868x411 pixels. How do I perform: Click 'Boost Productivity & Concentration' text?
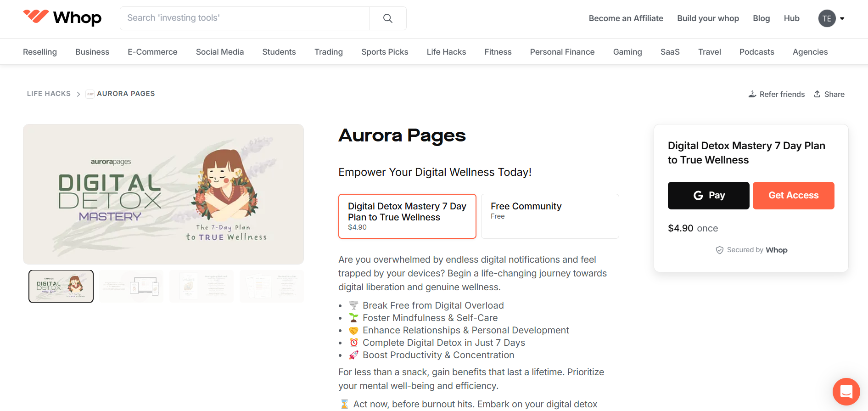(438, 355)
